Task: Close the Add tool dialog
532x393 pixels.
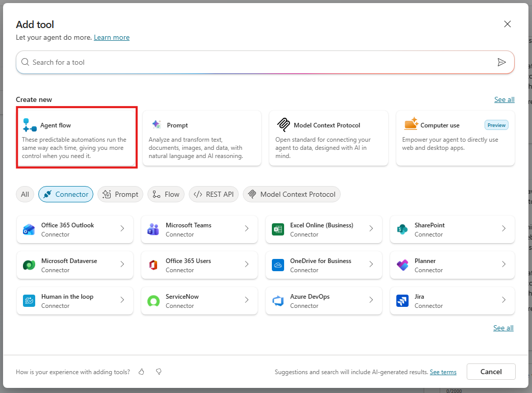Action: coord(507,24)
